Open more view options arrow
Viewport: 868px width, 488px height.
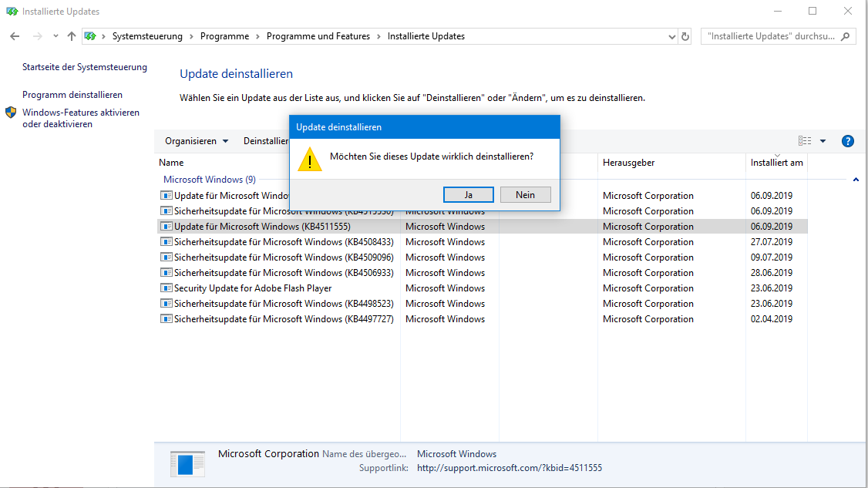click(x=823, y=141)
